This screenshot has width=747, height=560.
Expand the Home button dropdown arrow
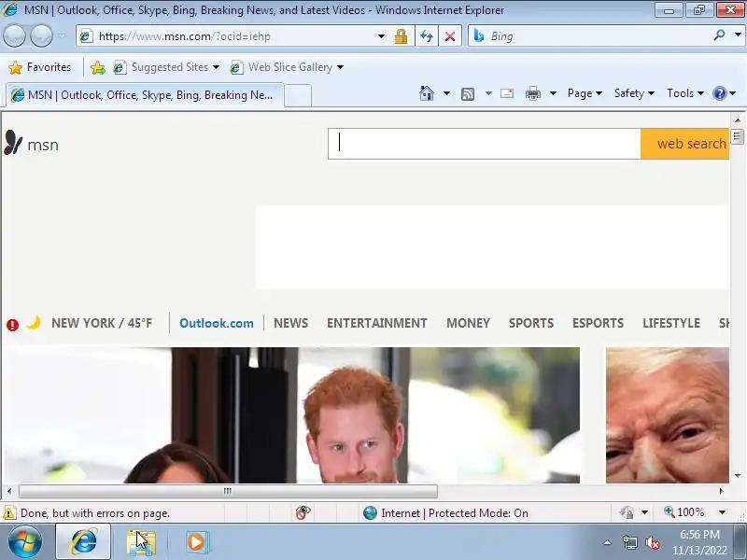pyautogui.click(x=446, y=93)
